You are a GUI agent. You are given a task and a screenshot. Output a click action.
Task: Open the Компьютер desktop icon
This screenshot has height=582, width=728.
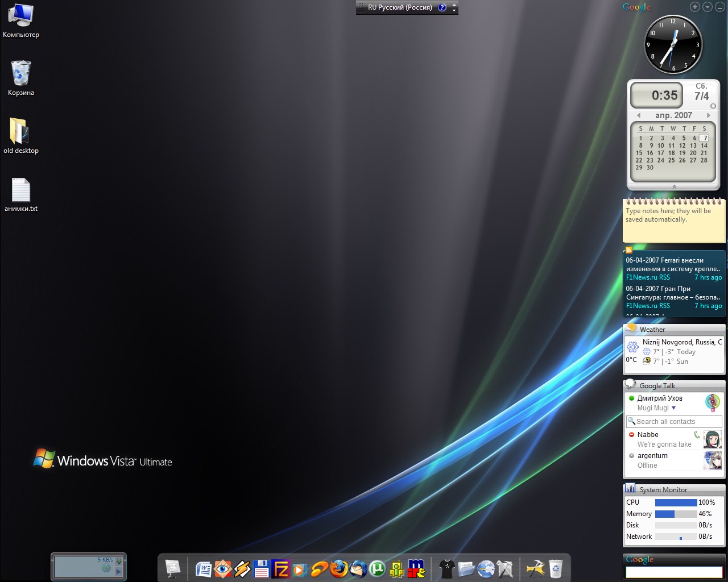21,21
